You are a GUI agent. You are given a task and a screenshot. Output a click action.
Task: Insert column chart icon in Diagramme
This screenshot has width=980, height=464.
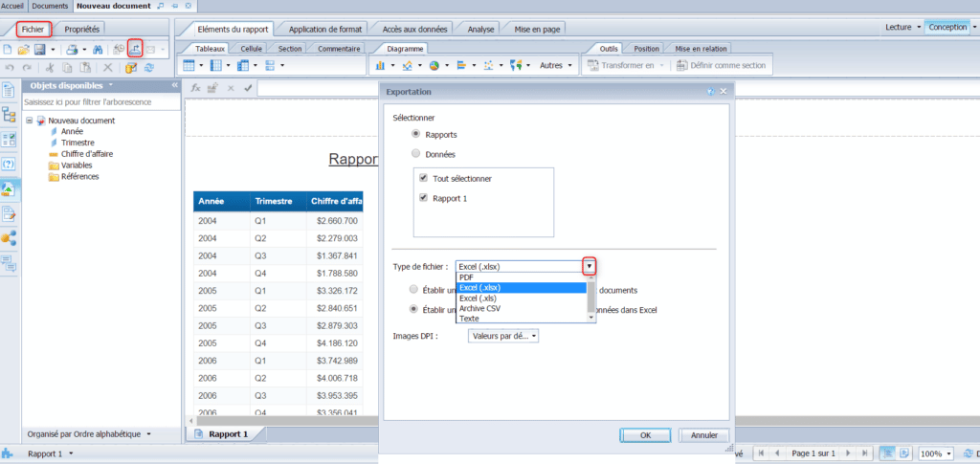pyautogui.click(x=381, y=65)
